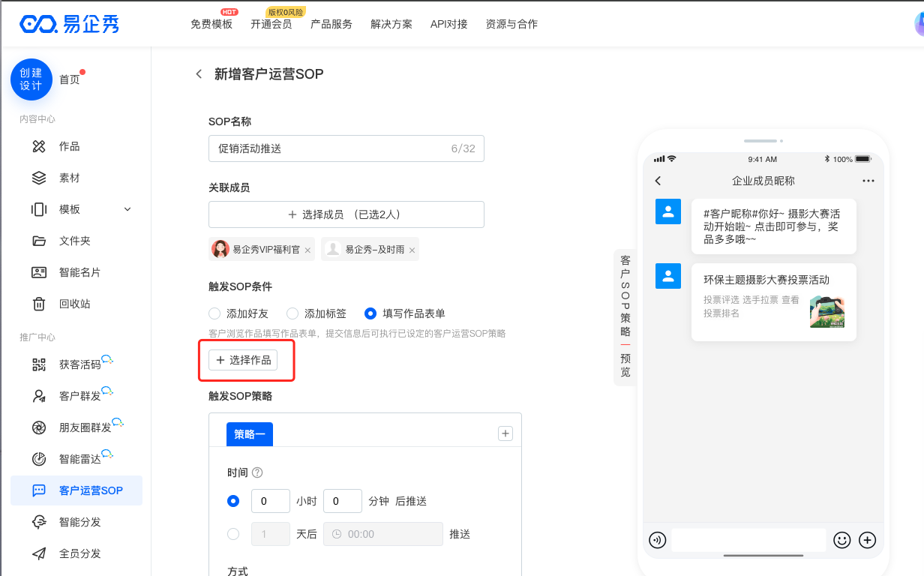Click 选择成员 to add members

click(346, 214)
